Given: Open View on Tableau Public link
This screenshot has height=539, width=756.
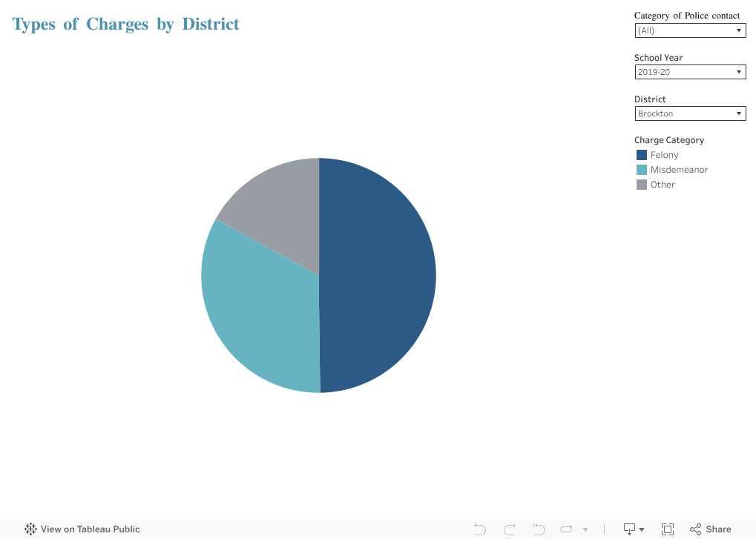Looking at the screenshot, I should [x=82, y=529].
